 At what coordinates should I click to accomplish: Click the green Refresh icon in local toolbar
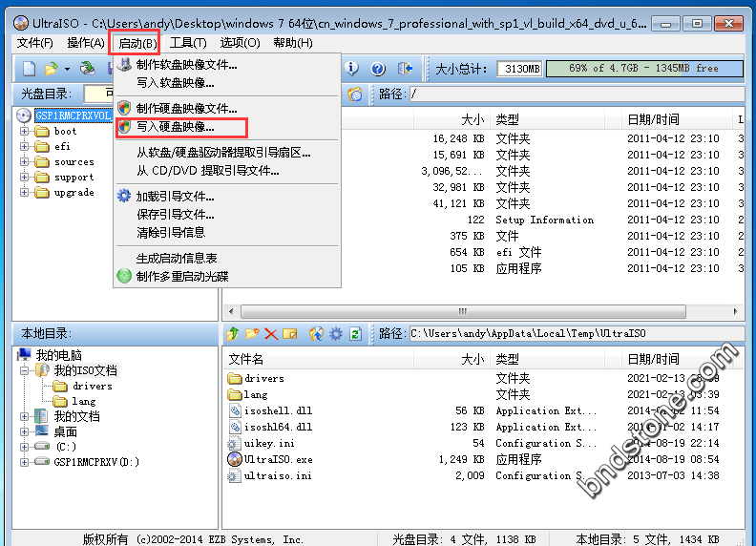(356, 333)
